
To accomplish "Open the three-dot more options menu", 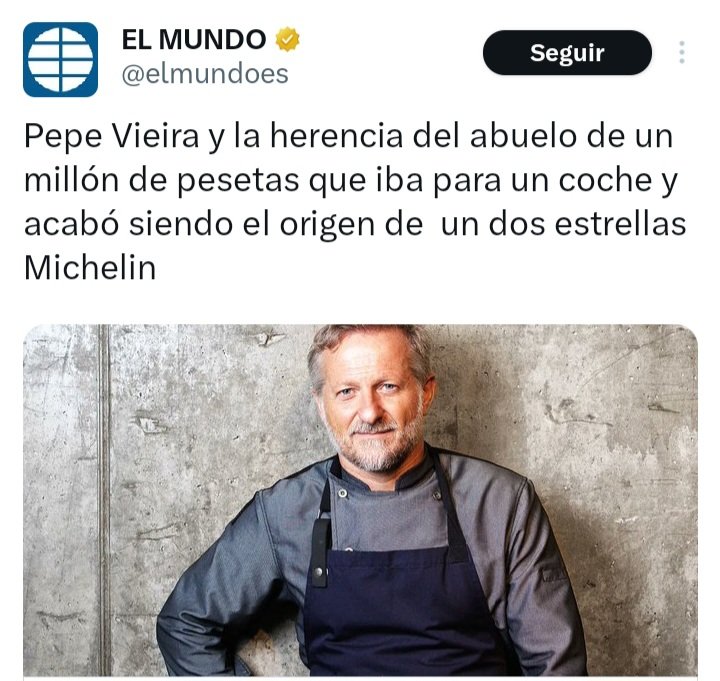I will [682, 52].
